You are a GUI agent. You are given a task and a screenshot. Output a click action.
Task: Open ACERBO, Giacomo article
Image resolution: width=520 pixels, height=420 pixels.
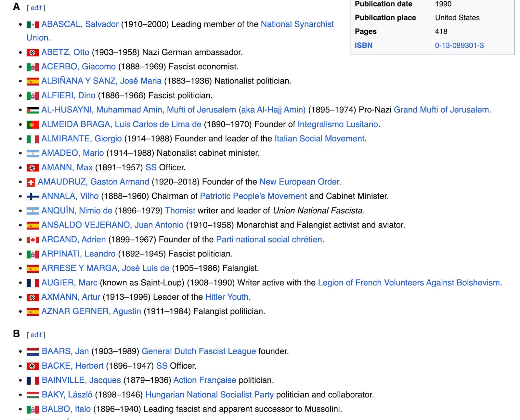coord(78,66)
